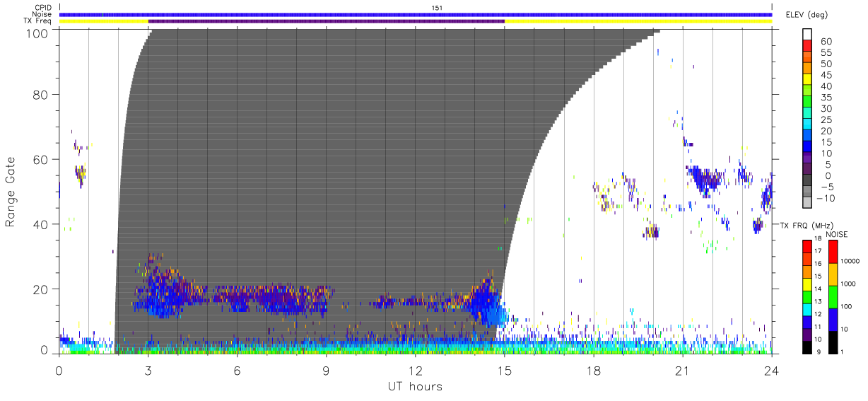Viewport: 868px width, 401px height.
Task: Pick the blue swatch in NOISE colorbar
Action: [833, 319]
